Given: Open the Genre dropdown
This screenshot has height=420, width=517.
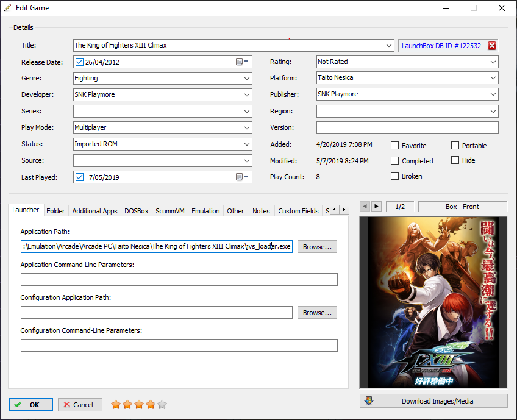Looking at the screenshot, I should (247, 79).
